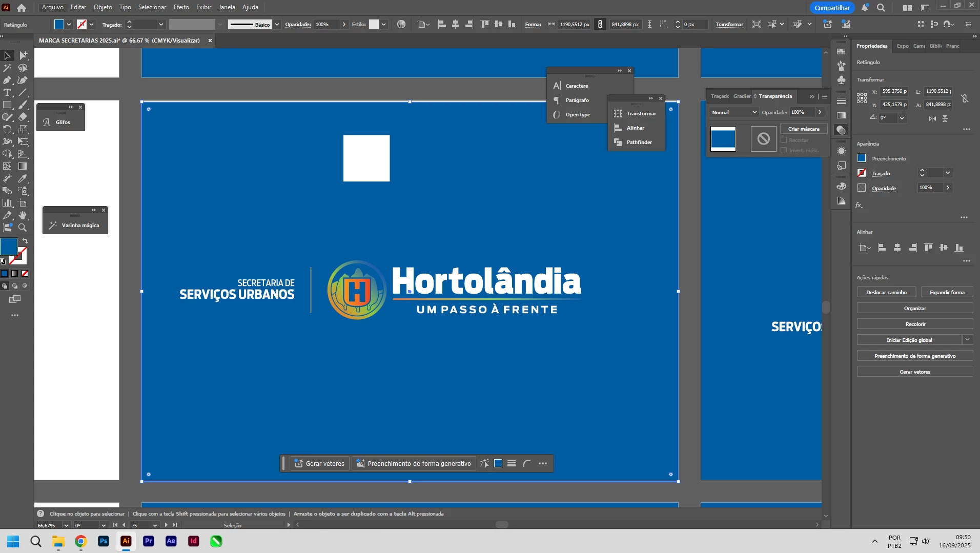Open the arrange documents icon
The image size is (980, 553).
coord(907,8)
